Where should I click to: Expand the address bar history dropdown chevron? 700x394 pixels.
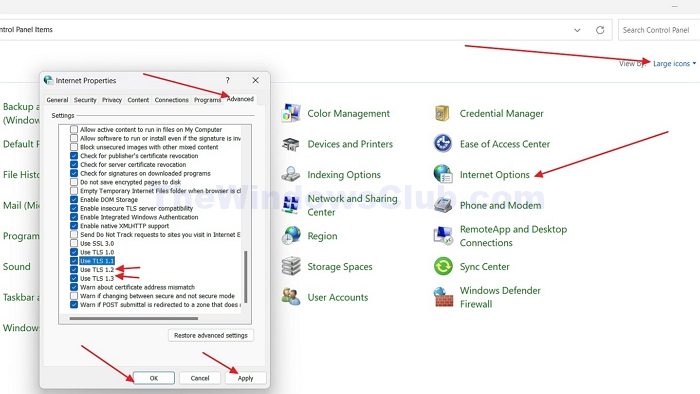tap(577, 30)
